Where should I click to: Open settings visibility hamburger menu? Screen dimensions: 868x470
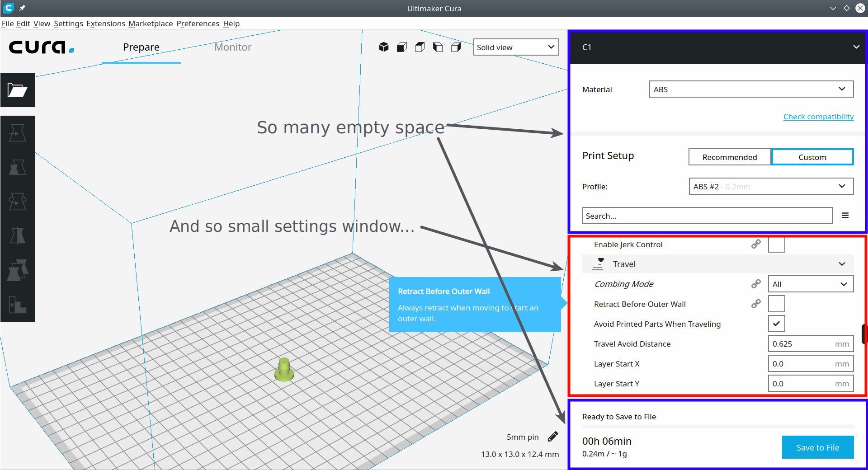coord(845,216)
